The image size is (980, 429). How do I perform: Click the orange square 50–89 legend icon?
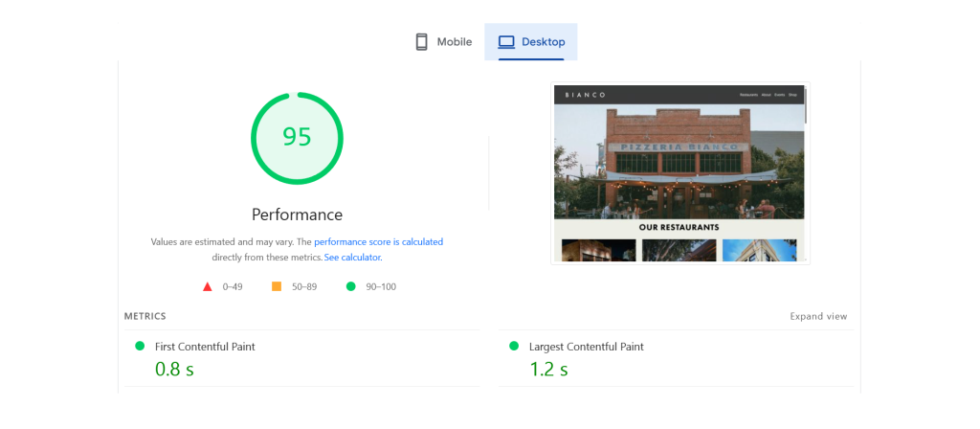click(277, 286)
